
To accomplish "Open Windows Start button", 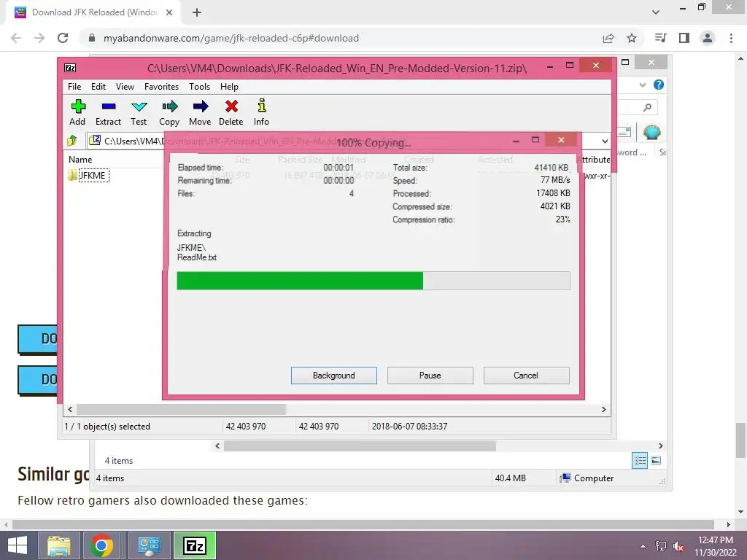I will click(18, 545).
